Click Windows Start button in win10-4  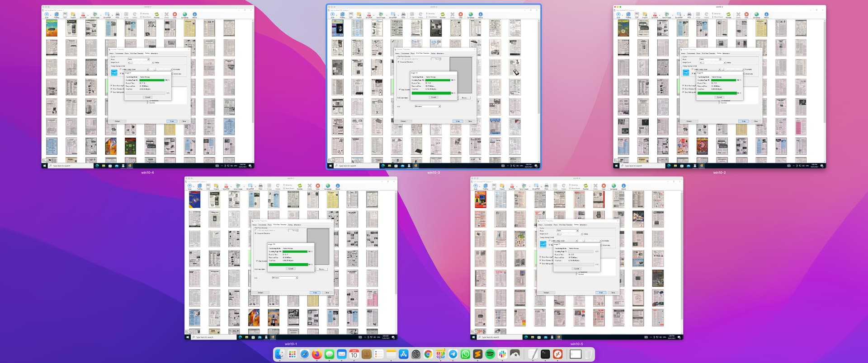point(44,166)
